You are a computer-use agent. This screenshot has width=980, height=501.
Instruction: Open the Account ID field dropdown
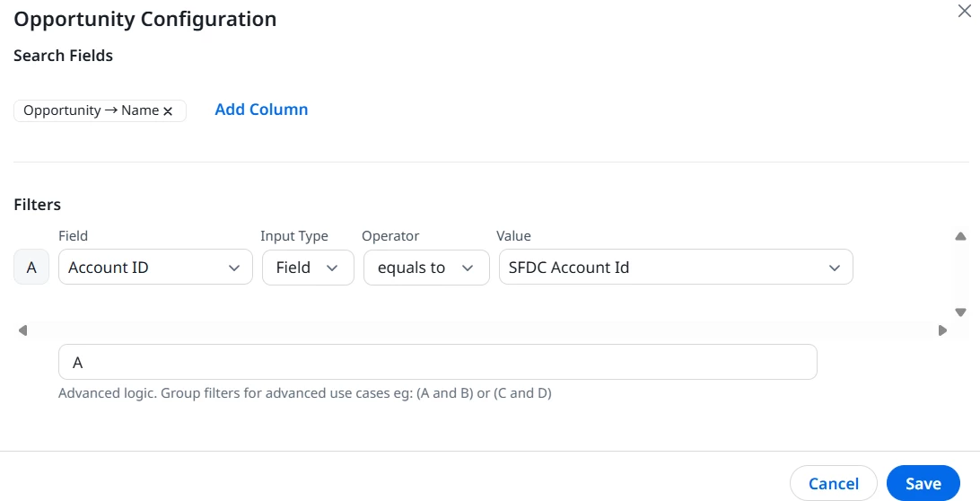click(x=154, y=268)
